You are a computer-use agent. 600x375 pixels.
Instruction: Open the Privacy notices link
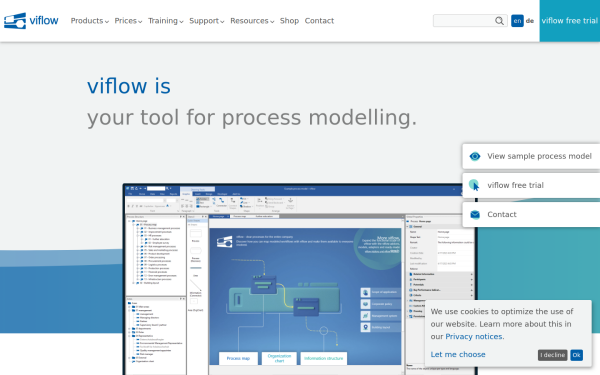click(x=474, y=336)
